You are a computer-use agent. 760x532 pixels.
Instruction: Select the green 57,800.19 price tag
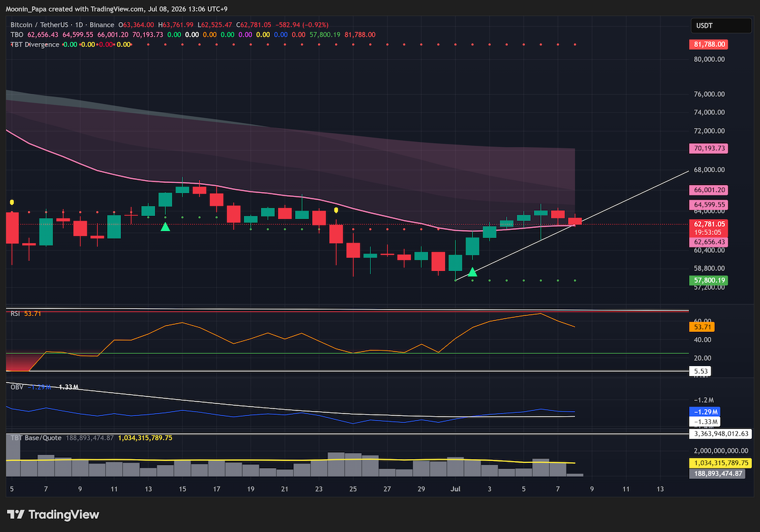709,280
